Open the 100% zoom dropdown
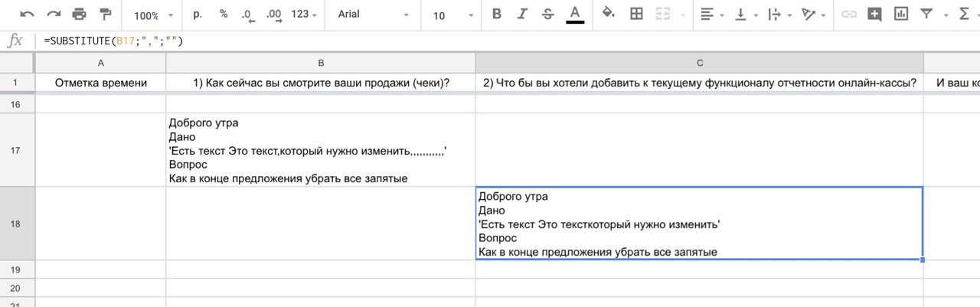This screenshot has width=980, height=307. point(153,15)
